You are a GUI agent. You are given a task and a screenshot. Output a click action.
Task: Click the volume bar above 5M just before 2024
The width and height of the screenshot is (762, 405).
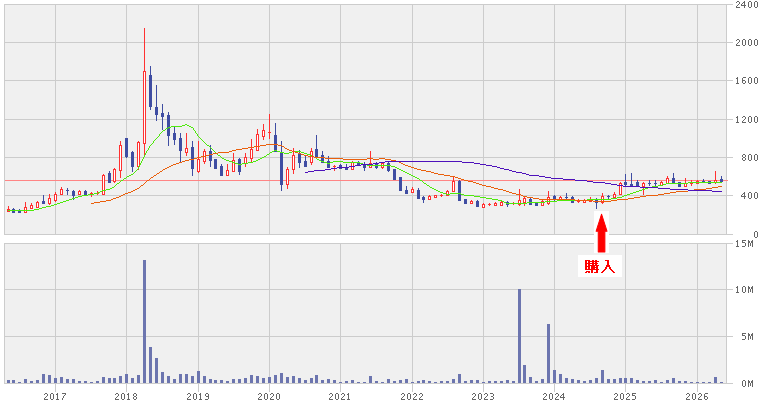tap(548, 353)
